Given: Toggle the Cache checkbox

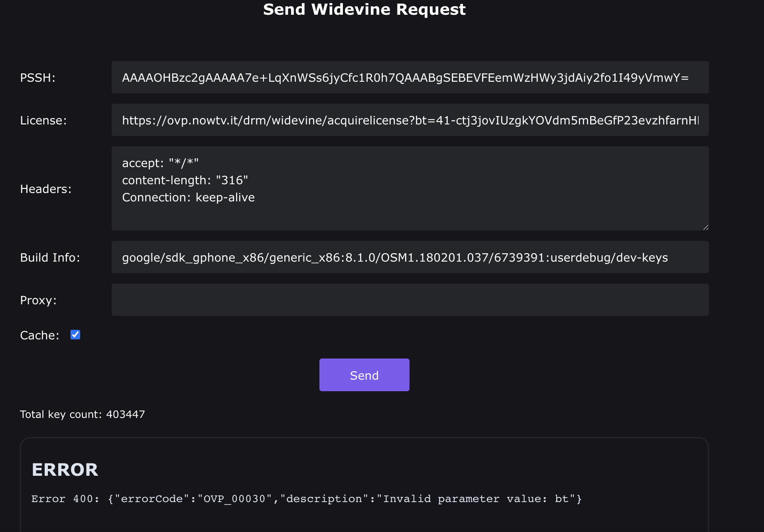Looking at the screenshot, I should 75,335.
